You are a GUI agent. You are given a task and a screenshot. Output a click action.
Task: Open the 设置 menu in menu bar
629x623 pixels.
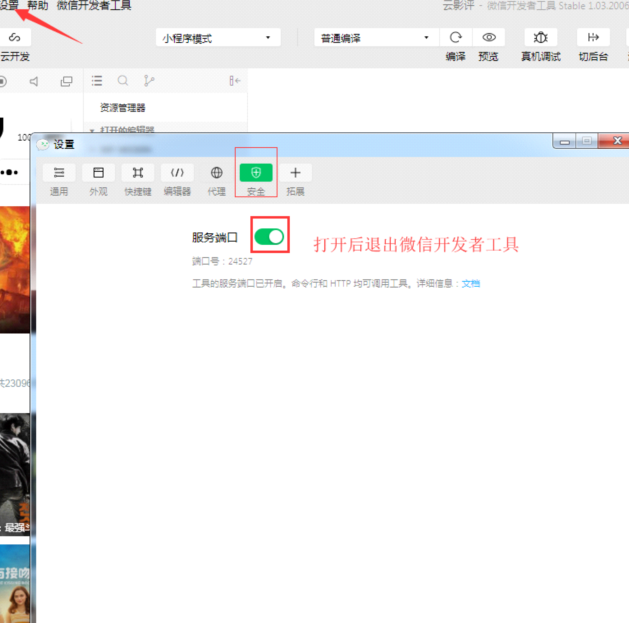click(9, 6)
